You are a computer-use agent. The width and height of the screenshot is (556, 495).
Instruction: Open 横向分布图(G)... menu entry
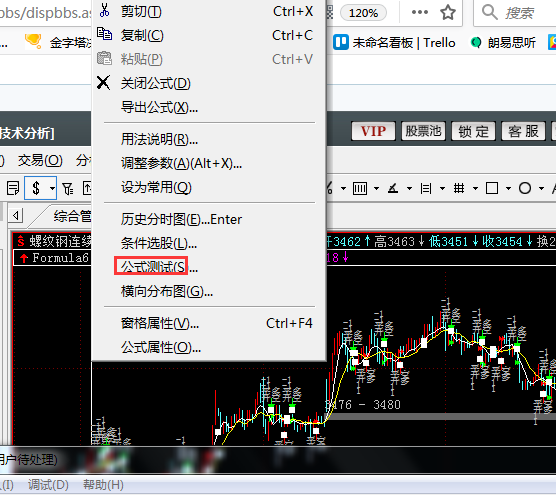(209, 291)
